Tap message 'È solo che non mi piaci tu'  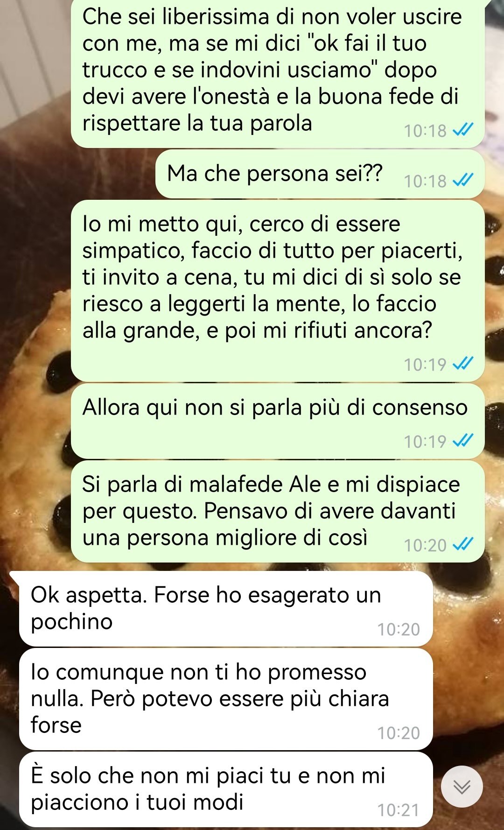click(226, 789)
